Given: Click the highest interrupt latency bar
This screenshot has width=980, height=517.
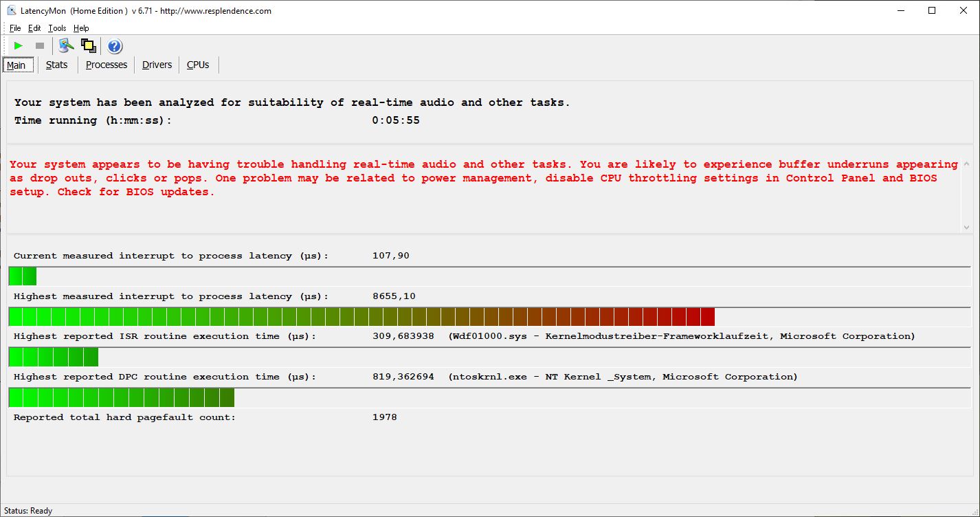Looking at the screenshot, I should [x=489, y=317].
